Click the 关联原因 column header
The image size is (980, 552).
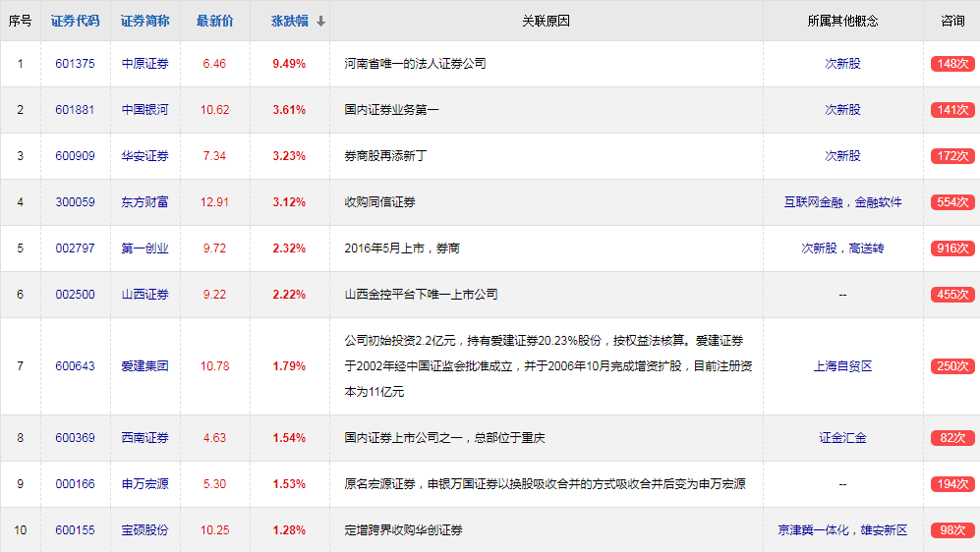[x=546, y=21]
